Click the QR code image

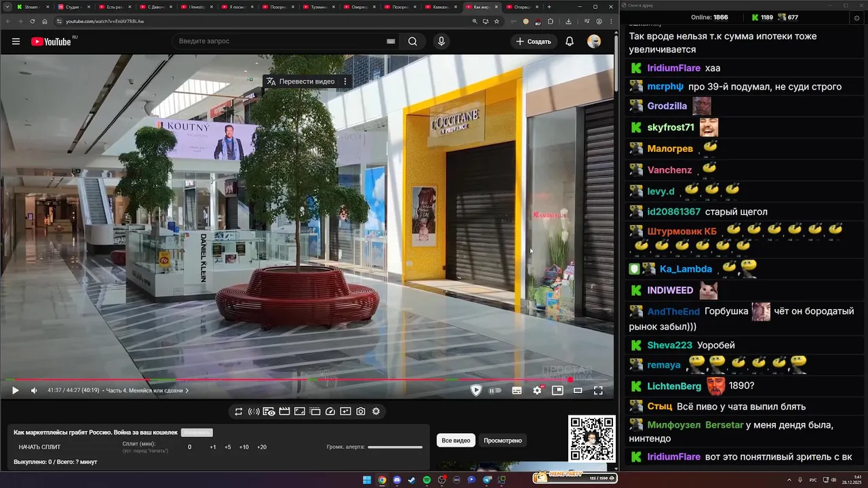pyautogui.click(x=591, y=439)
